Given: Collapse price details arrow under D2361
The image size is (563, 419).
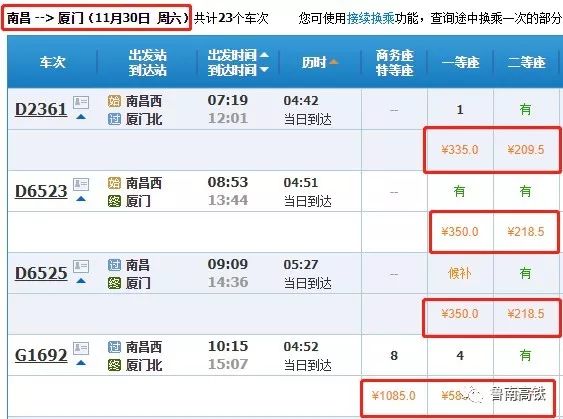Looking at the screenshot, I should (x=81, y=117).
